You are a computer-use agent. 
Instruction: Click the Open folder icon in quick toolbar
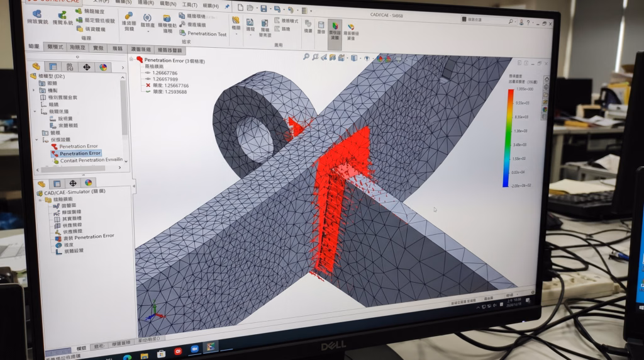250,8
